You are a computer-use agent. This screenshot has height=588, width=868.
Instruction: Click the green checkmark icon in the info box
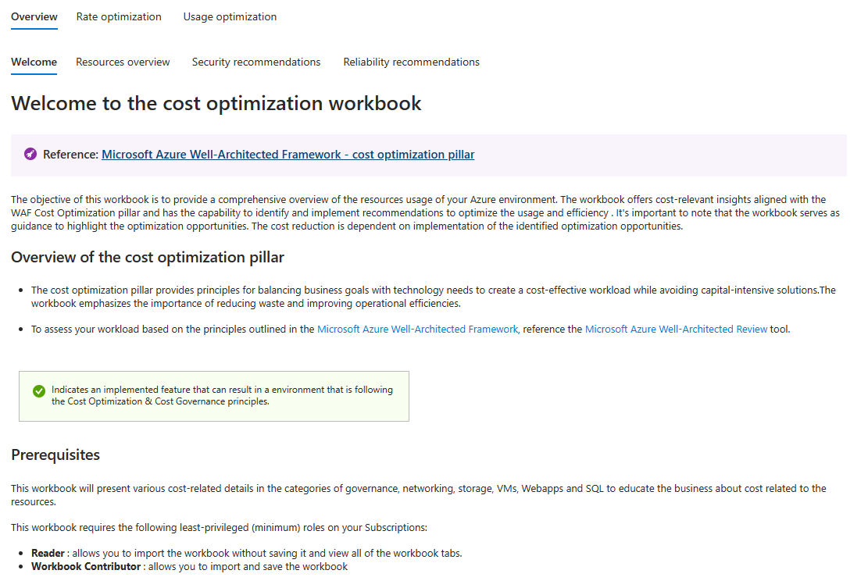[39, 390]
